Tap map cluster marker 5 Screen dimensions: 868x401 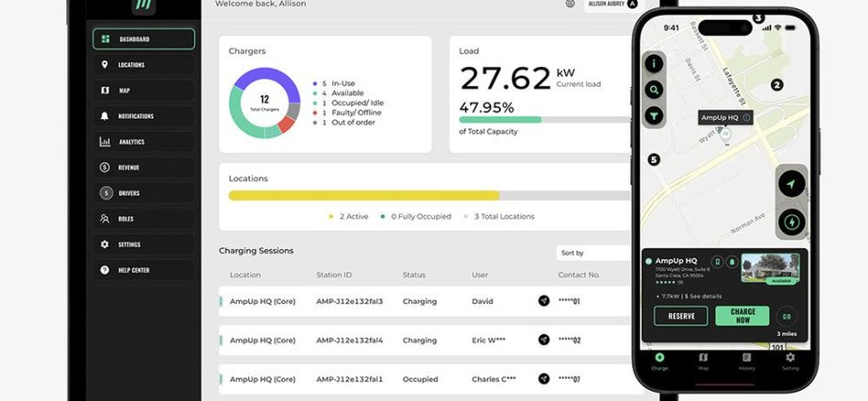click(x=654, y=160)
